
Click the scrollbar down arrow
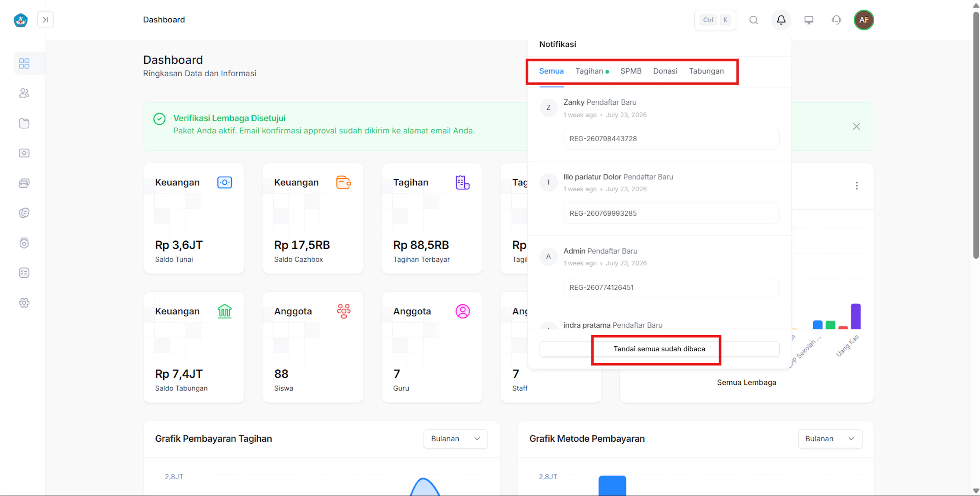coord(976,491)
